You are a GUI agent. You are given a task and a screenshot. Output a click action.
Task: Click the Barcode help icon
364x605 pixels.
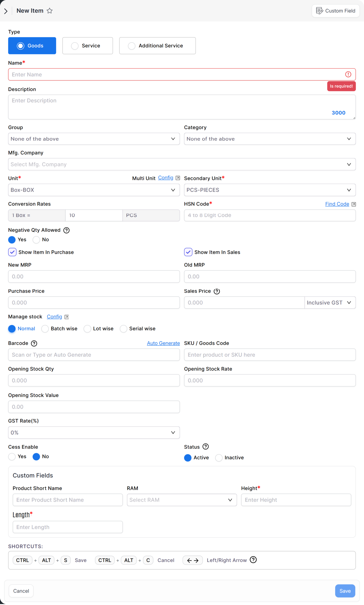coord(34,343)
